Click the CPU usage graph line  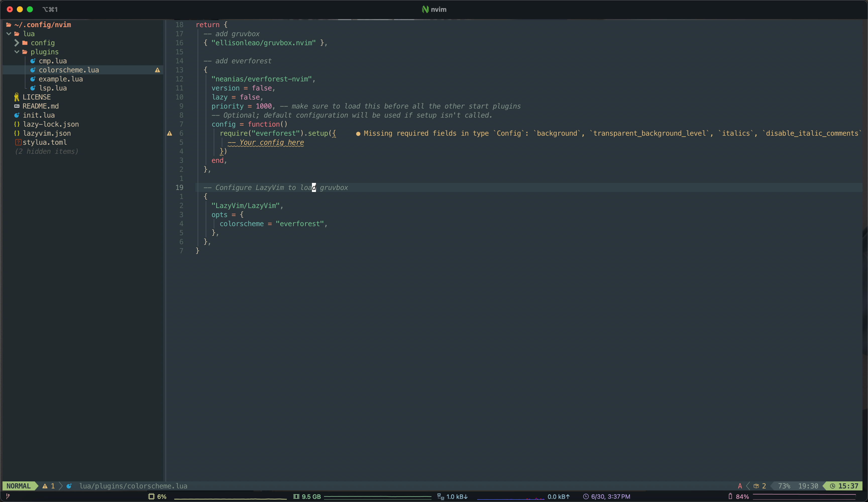click(230, 498)
